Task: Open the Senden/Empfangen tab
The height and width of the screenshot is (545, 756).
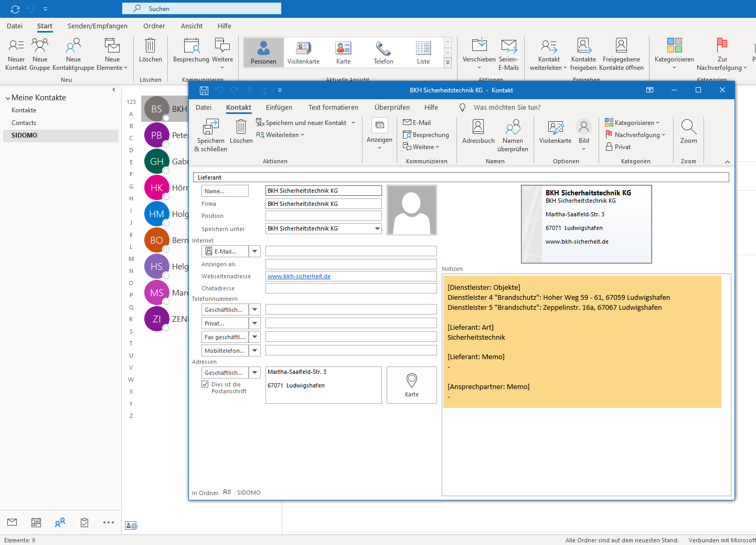Action: (98, 26)
